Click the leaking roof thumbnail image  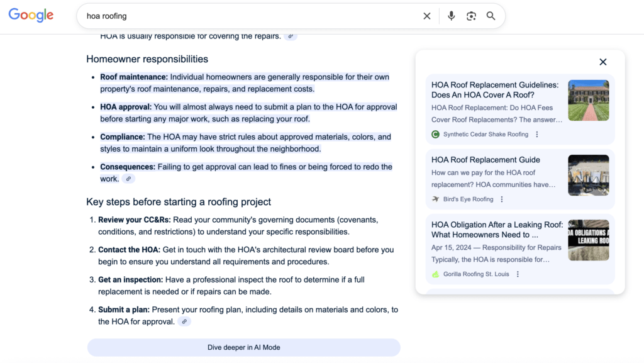[x=588, y=240]
